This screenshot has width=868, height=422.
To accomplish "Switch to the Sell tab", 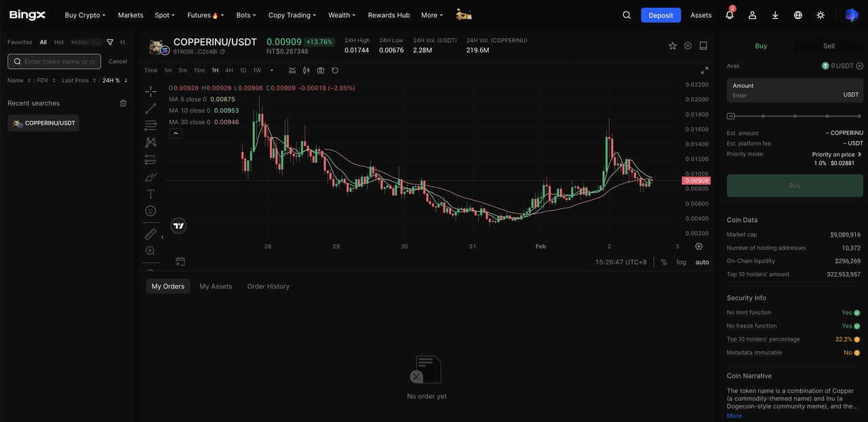I will 829,46.
